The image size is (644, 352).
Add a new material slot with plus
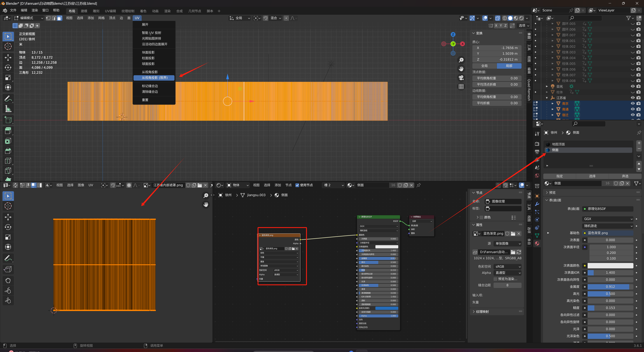(x=639, y=143)
